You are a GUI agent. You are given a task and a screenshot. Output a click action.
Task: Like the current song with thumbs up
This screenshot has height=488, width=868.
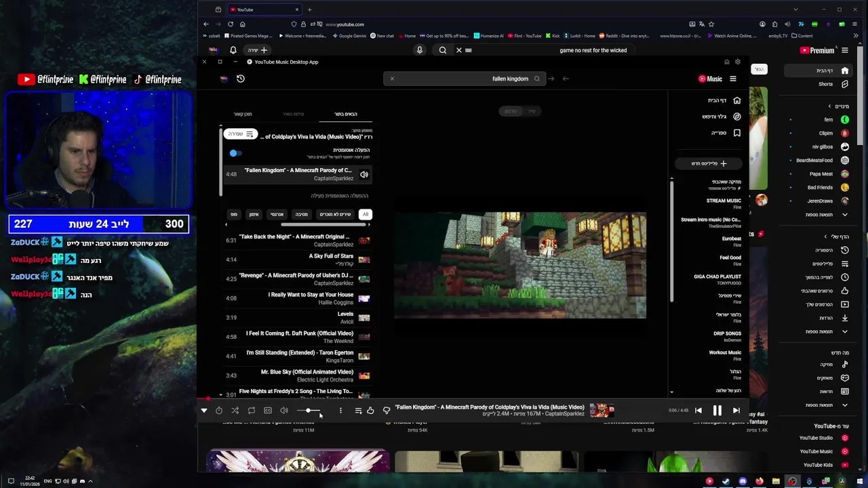click(370, 410)
